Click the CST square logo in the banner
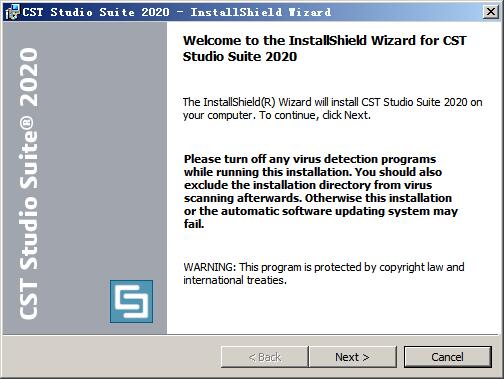This screenshot has width=504, height=379. click(x=132, y=301)
